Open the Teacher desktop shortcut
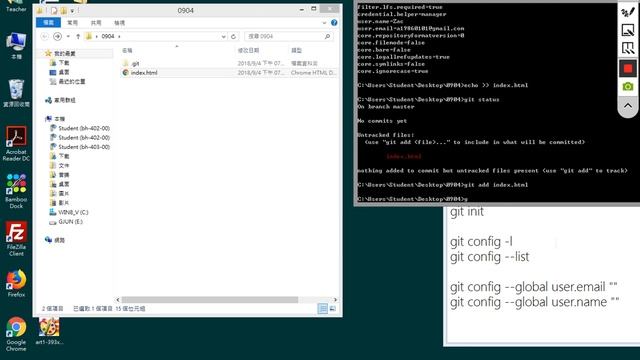This screenshot has height=360, width=640. click(x=16, y=6)
